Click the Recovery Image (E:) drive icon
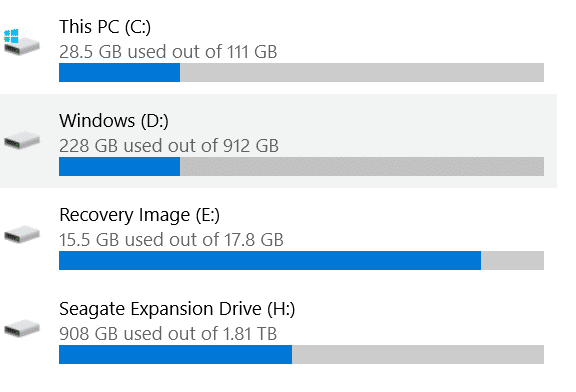The height and width of the screenshot is (392, 576). [22, 234]
